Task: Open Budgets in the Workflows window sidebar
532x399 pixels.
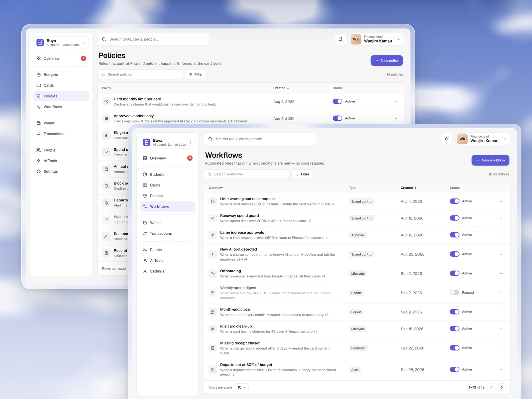Action: (x=168, y=175)
